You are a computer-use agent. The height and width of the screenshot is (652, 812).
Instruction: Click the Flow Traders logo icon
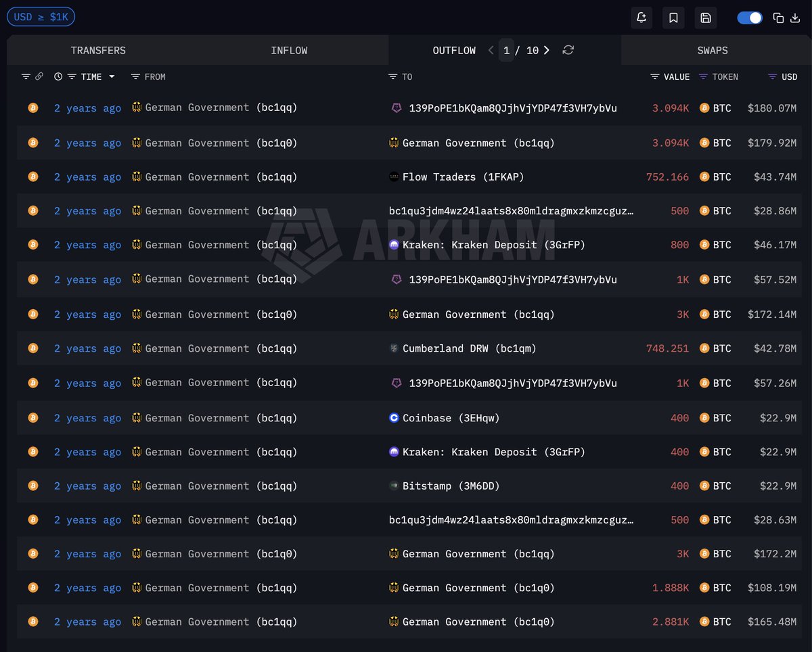pos(394,177)
